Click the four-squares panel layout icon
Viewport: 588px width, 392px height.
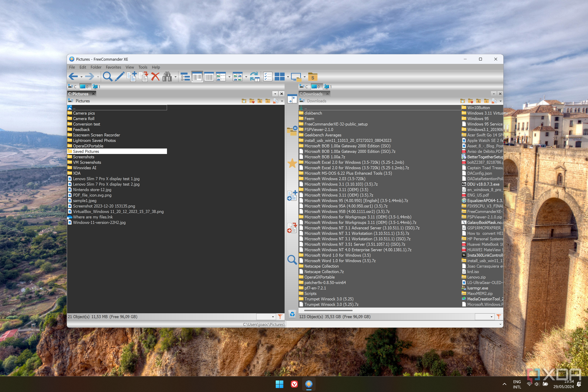(279, 77)
